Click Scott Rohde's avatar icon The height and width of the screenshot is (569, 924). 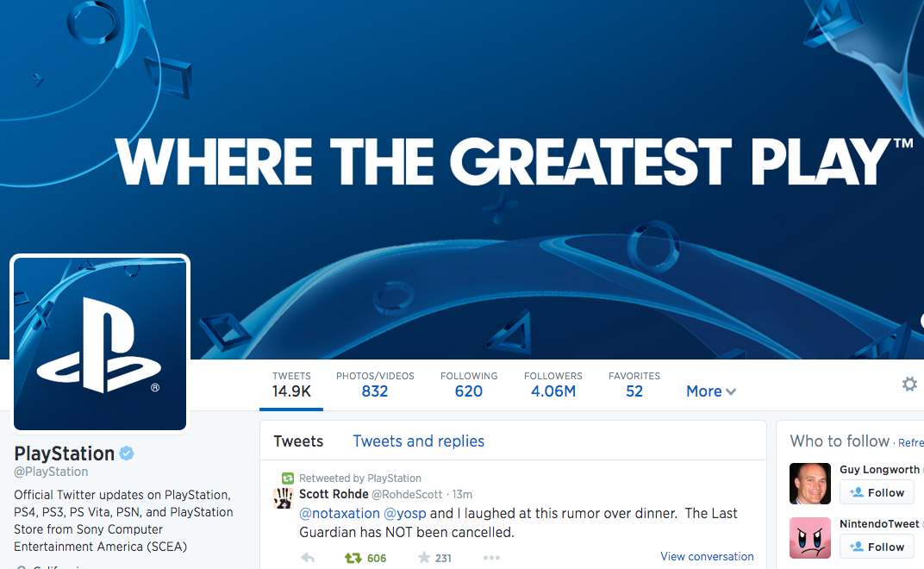tap(284, 498)
